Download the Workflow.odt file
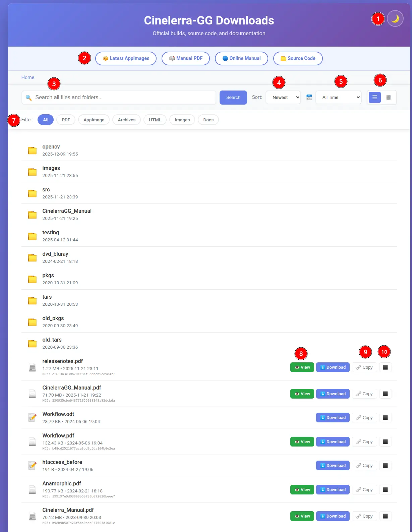 [333, 417]
